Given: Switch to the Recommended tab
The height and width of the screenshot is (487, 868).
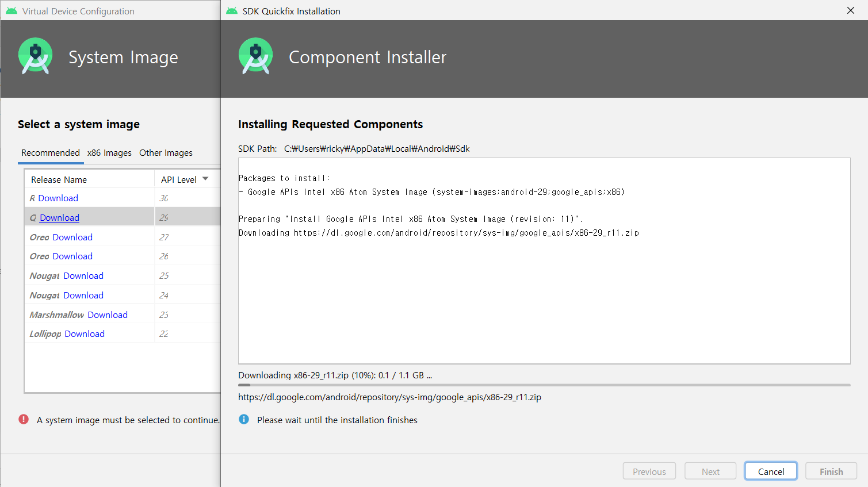Looking at the screenshot, I should (x=51, y=152).
